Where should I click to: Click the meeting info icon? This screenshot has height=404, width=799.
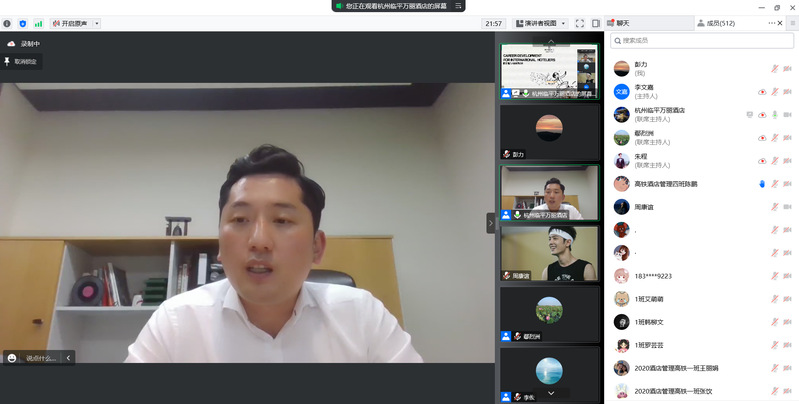7,23
